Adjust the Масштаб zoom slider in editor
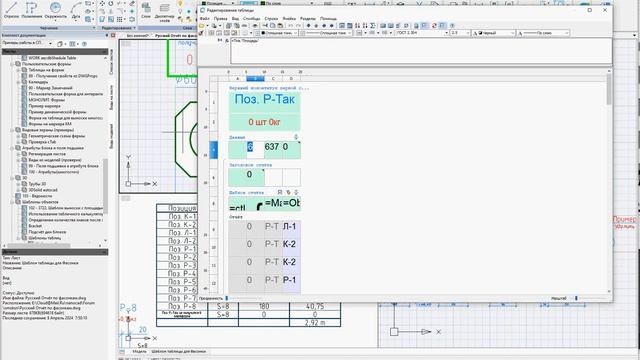This screenshot has width=640, height=360. [576, 298]
